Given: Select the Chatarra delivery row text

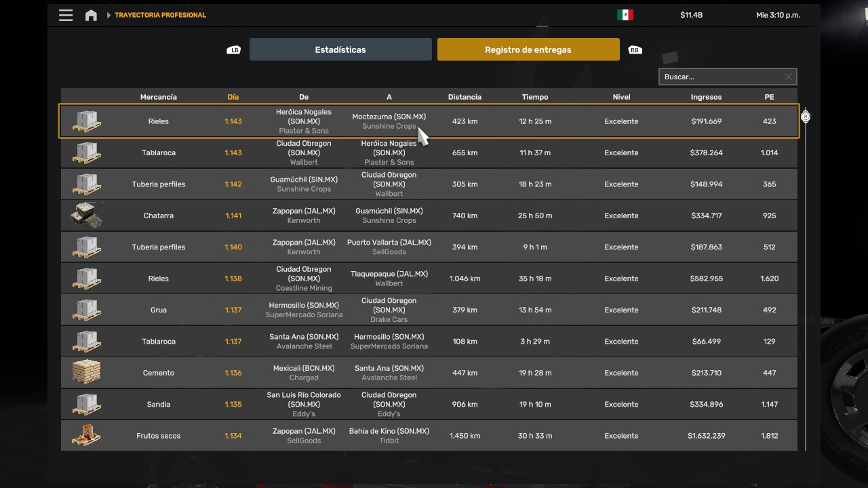Looking at the screenshot, I should [159, 216].
